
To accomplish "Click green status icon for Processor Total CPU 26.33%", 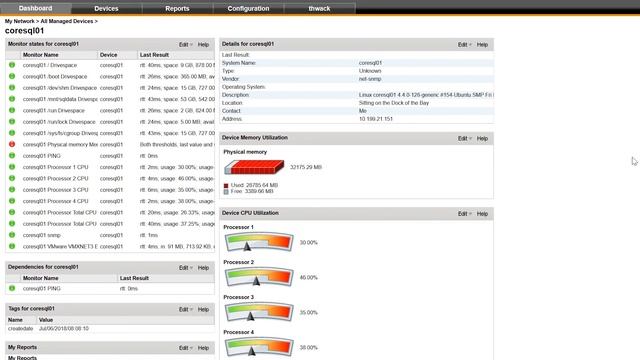I will pyautogui.click(x=12, y=212).
